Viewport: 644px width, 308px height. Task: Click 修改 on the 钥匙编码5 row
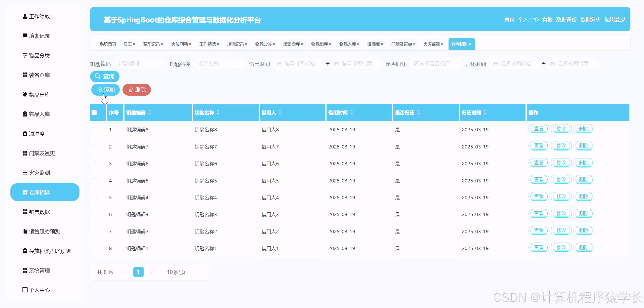click(561, 179)
